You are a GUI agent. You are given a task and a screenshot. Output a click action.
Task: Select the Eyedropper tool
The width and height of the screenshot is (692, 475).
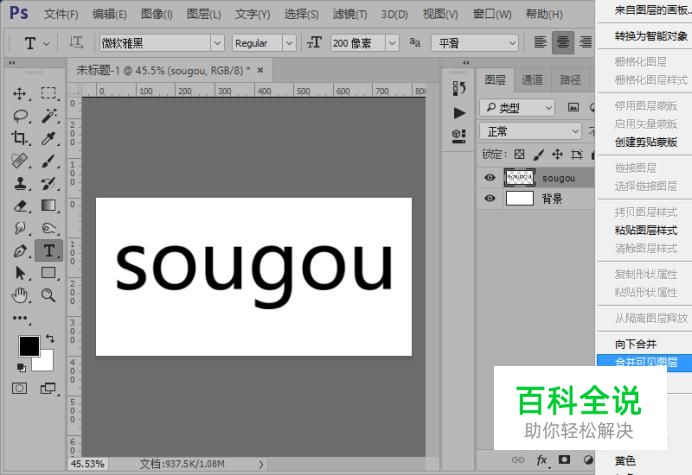click(x=49, y=138)
